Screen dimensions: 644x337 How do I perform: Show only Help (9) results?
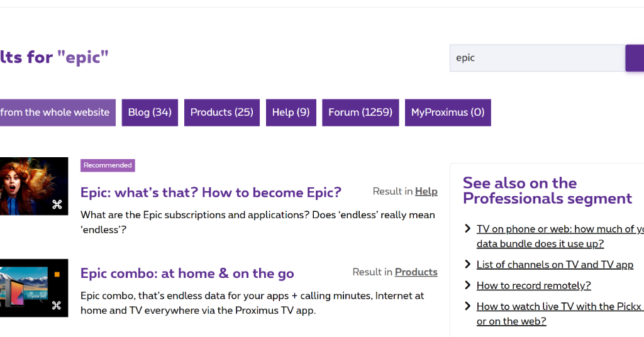coord(291,113)
